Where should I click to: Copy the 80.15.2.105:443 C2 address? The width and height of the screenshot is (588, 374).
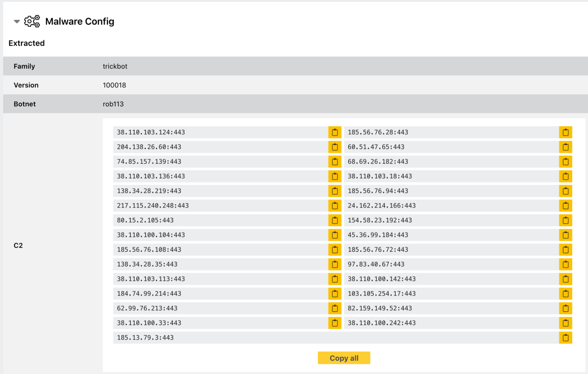tap(334, 220)
